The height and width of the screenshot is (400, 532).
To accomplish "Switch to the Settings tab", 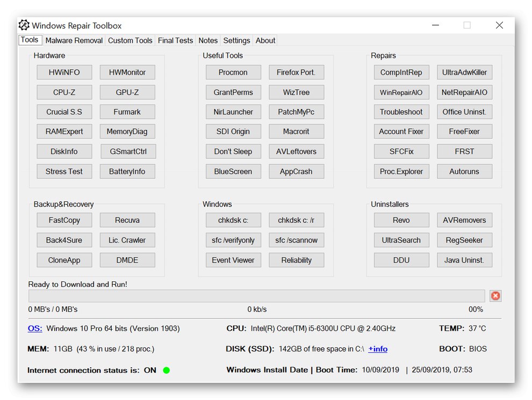I will tap(236, 40).
